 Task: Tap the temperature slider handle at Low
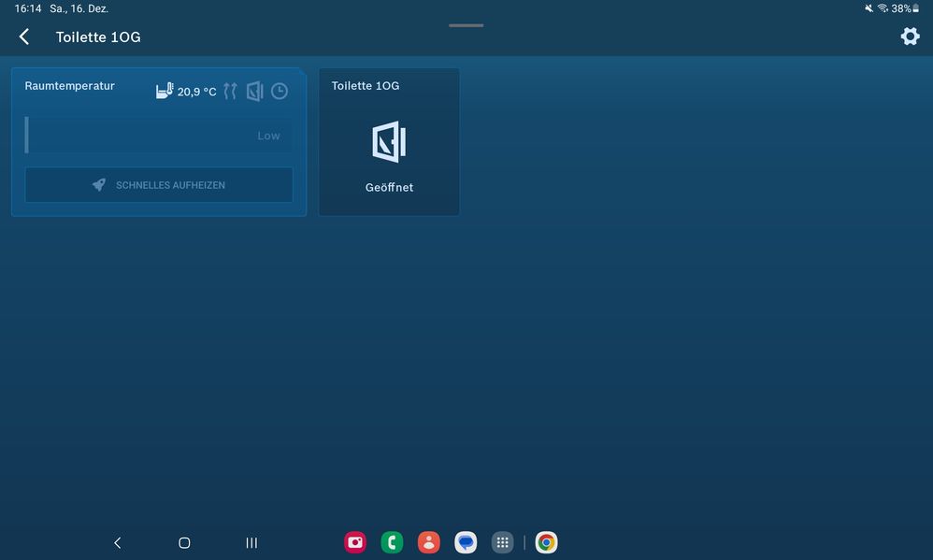27,136
